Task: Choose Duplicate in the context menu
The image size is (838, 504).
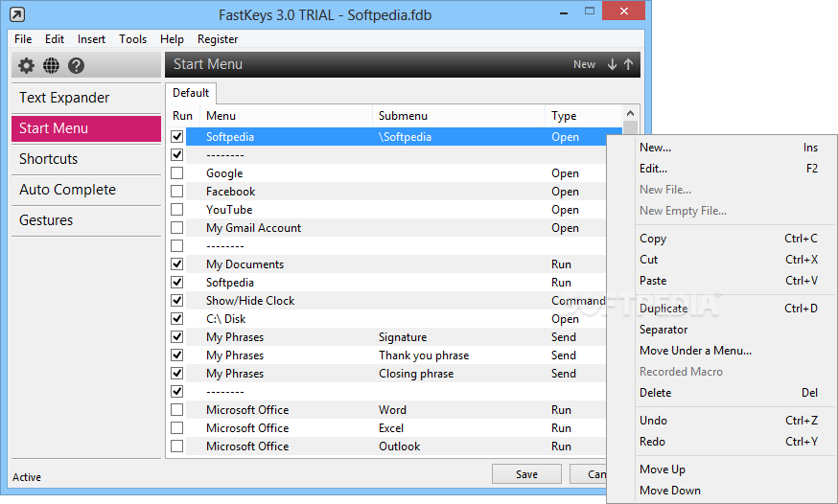Action: tap(729, 309)
